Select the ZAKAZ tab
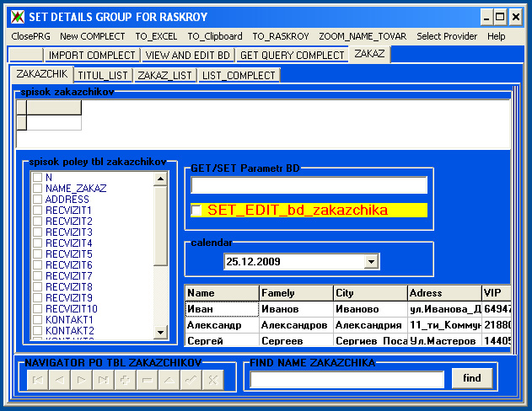The width and height of the screenshot is (532, 411). (x=369, y=54)
